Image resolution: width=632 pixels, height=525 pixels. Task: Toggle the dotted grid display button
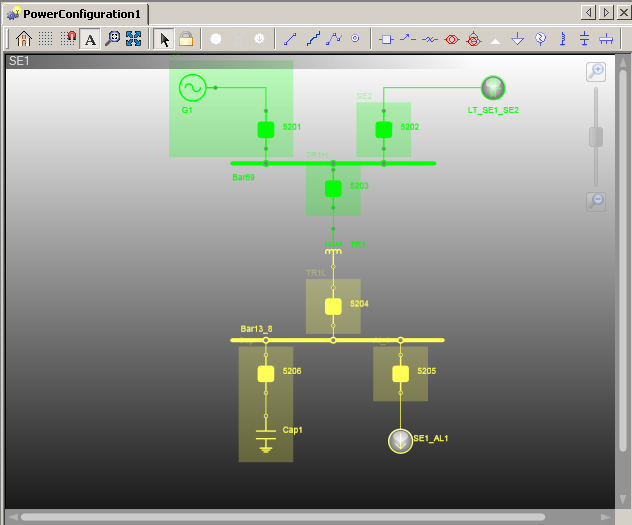click(46, 39)
